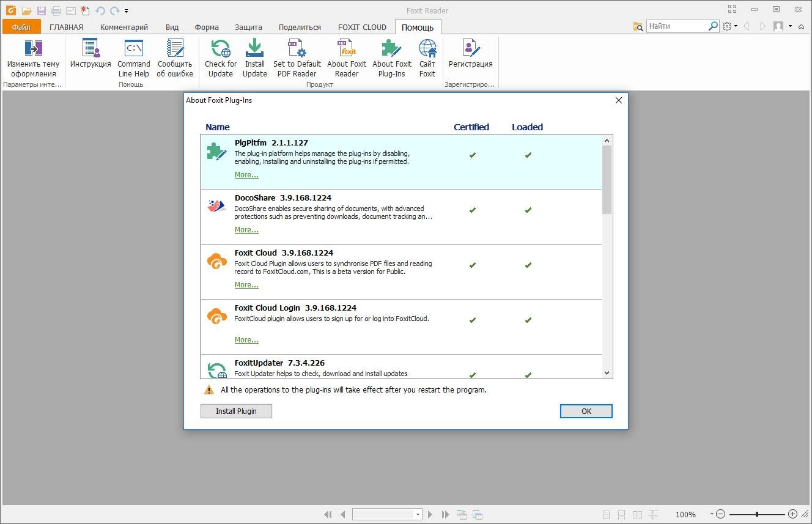
Task: Click the Redo arrow icon
Action: [114, 10]
